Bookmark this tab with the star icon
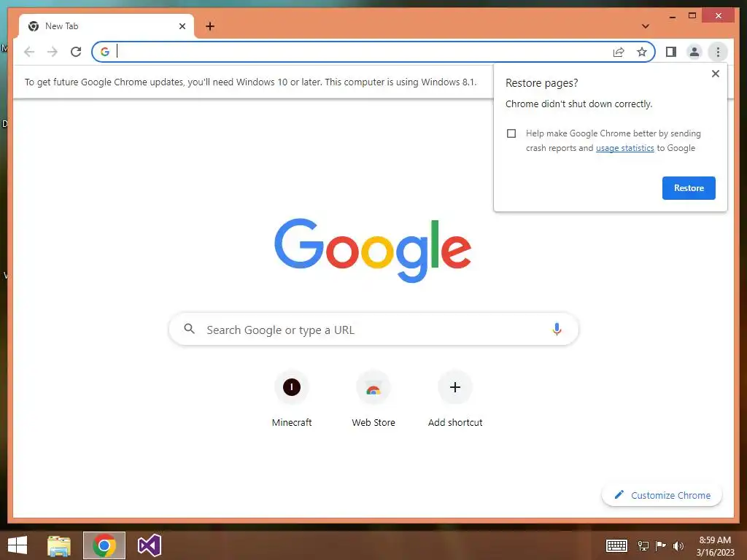The width and height of the screenshot is (747, 560). (642, 52)
